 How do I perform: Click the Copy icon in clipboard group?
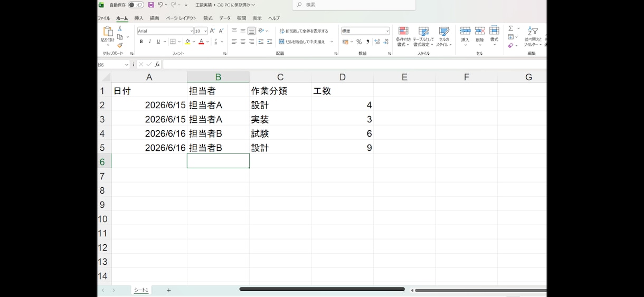[120, 37]
